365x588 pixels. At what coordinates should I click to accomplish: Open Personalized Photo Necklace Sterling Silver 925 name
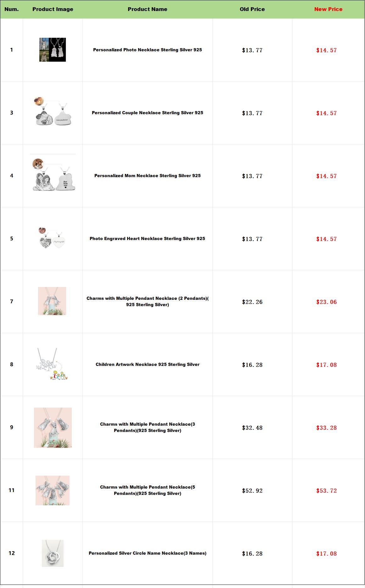[x=147, y=50]
